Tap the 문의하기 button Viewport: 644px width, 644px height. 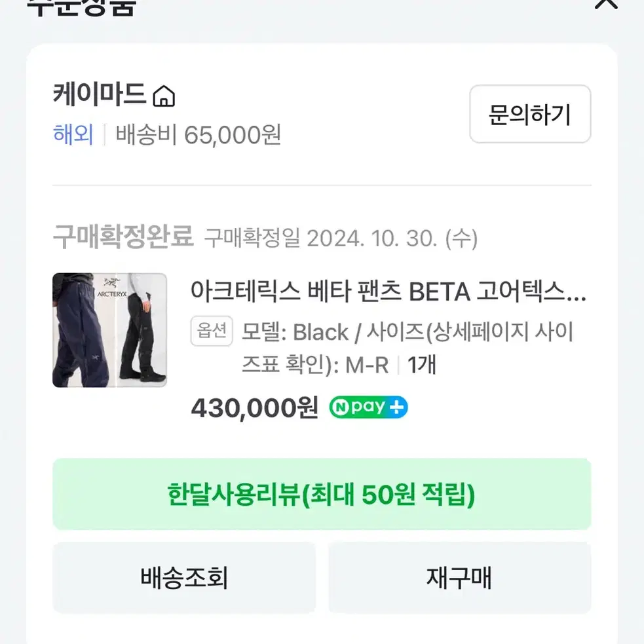coord(530,114)
